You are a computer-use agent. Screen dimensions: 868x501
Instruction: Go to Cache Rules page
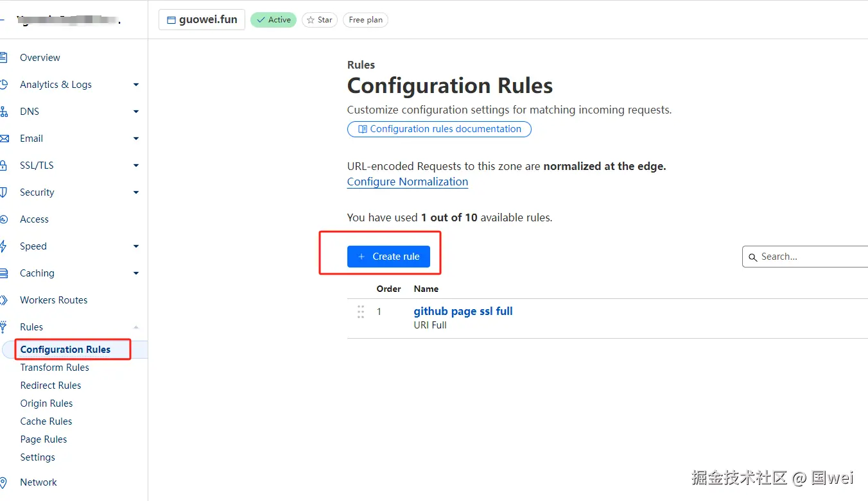point(46,421)
